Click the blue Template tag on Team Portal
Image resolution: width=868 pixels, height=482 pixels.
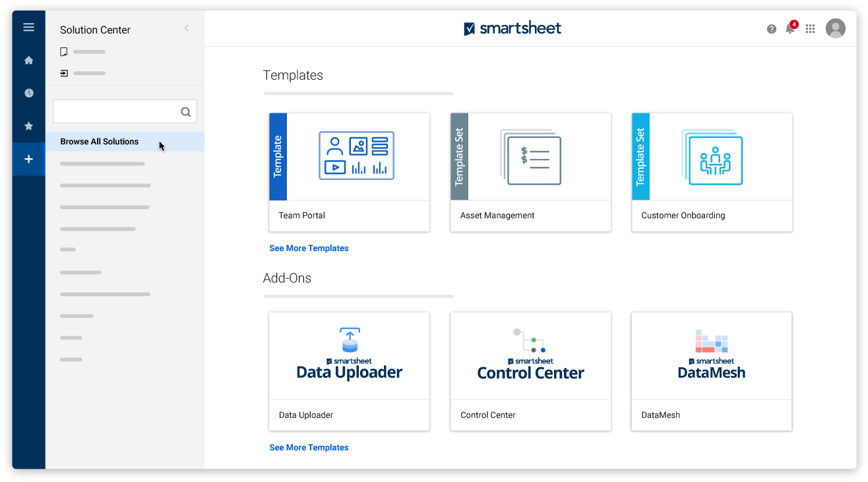tap(278, 157)
